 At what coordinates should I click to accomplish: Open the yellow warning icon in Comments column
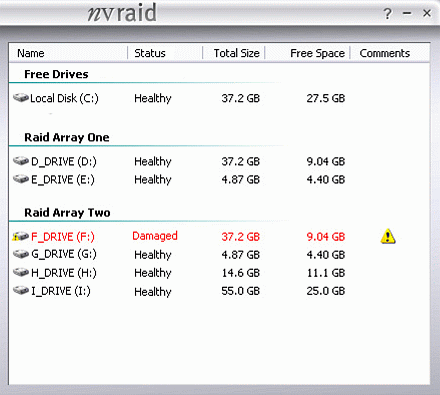[x=388, y=236]
